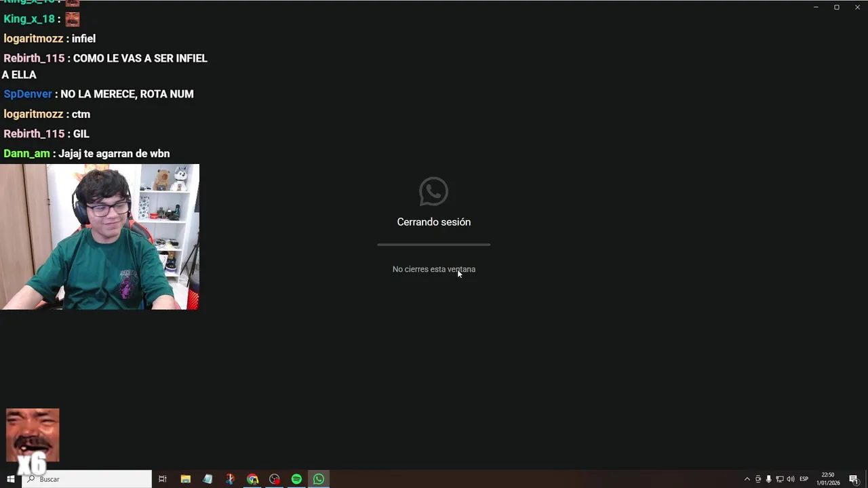
Task: Open the clock showing 22:50
Action: [x=828, y=479]
